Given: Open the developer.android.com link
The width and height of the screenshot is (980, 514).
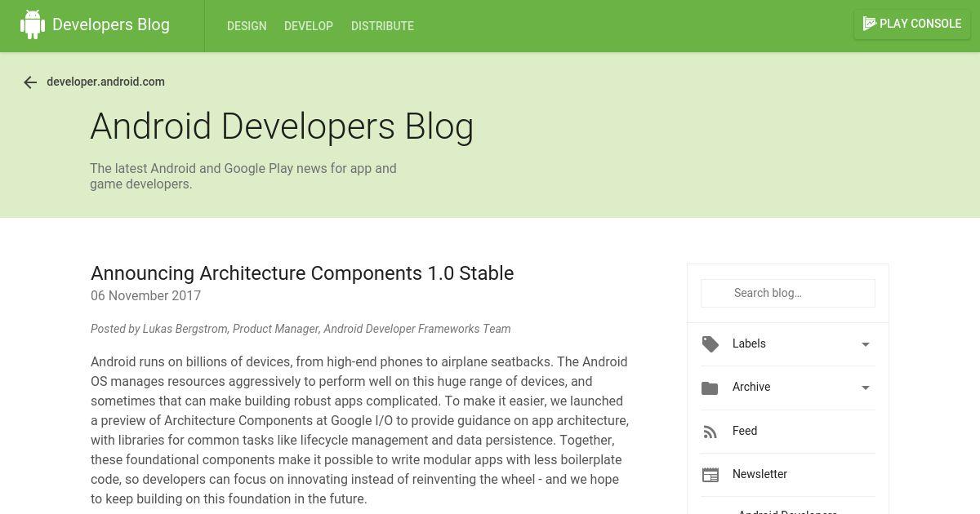Looking at the screenshot, I should coord(105,82).
